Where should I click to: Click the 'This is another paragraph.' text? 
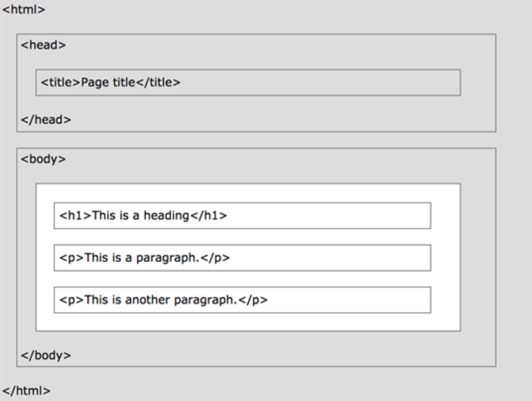[x=161, y=300]
